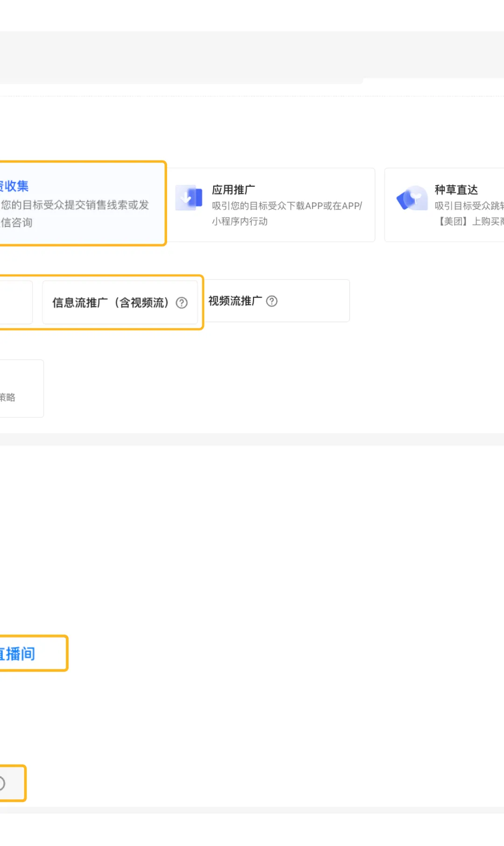Click the 种草直达 heart icon
The width and height of the screenshot is (504, 846).
412,198
